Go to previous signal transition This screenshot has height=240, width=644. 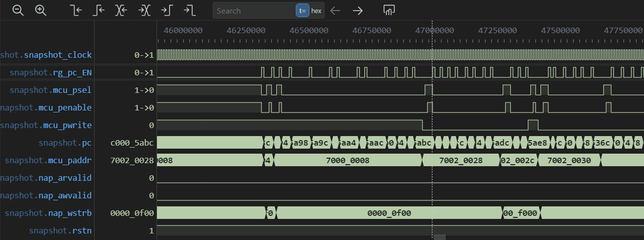click(x=121, y=11)
